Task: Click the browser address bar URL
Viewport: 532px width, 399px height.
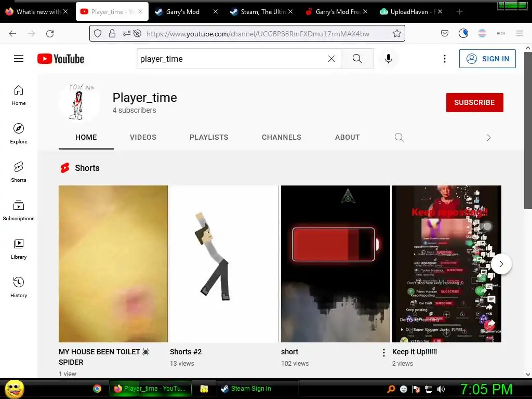Action: tap(258, 34)
